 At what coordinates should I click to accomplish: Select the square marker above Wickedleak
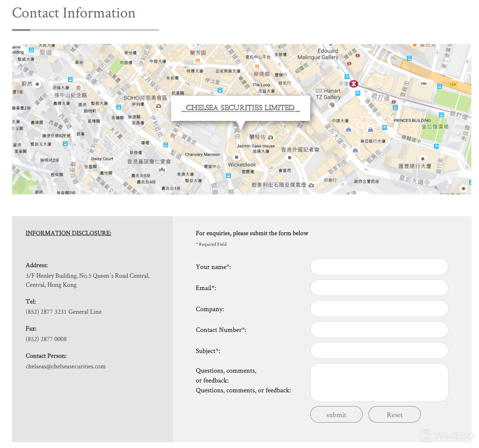tap(236, 157)
